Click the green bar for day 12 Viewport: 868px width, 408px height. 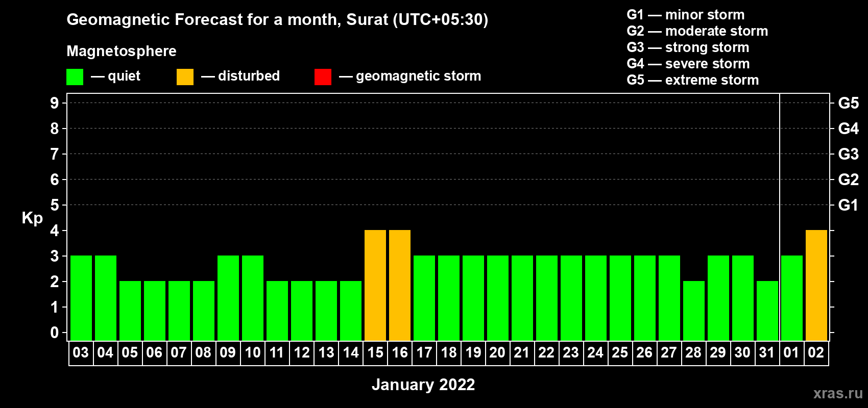pyautogui.click(x=302, y=311)
